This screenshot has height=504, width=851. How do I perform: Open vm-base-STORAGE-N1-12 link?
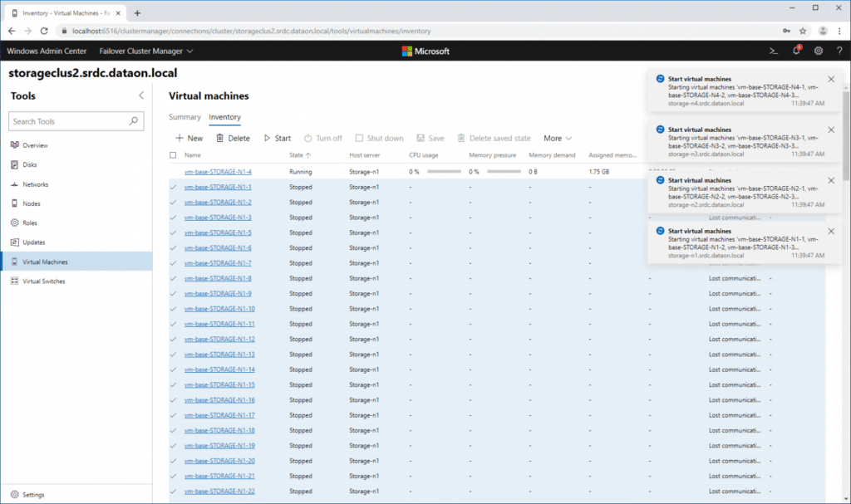click(219, 339)
